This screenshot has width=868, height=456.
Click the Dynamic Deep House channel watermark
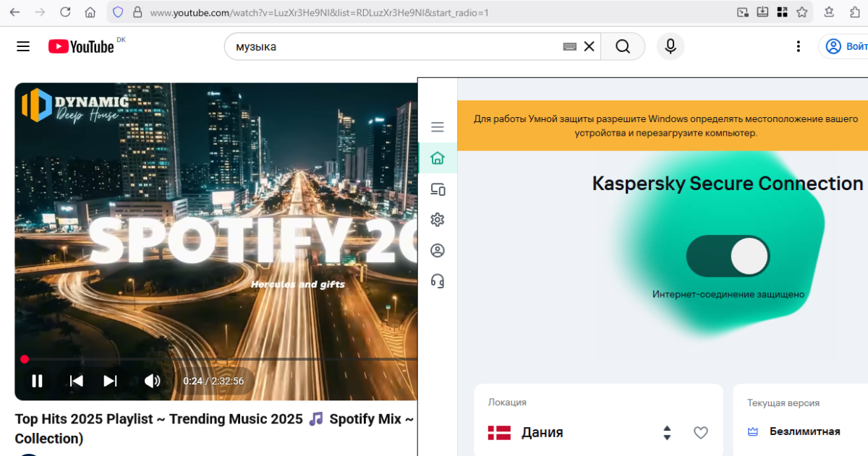pyautogui.click(x=75, y=105)
